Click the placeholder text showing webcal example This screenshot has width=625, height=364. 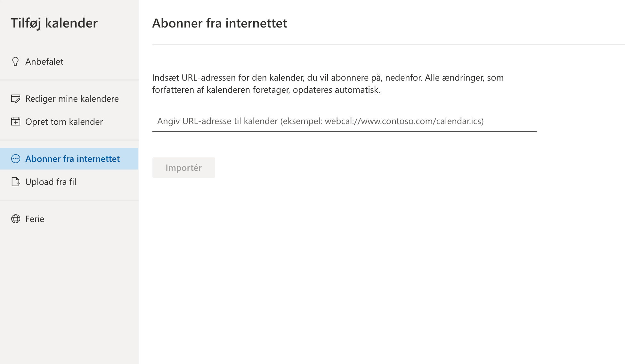tap(321, 121)
